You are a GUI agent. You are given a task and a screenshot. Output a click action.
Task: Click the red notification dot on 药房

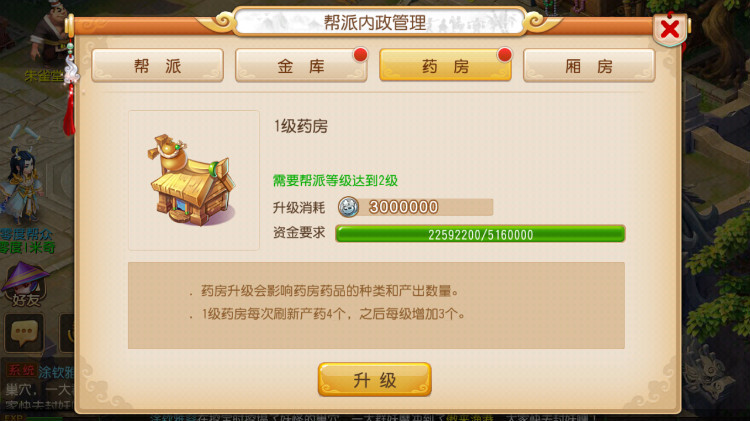[x=504, y=55]
